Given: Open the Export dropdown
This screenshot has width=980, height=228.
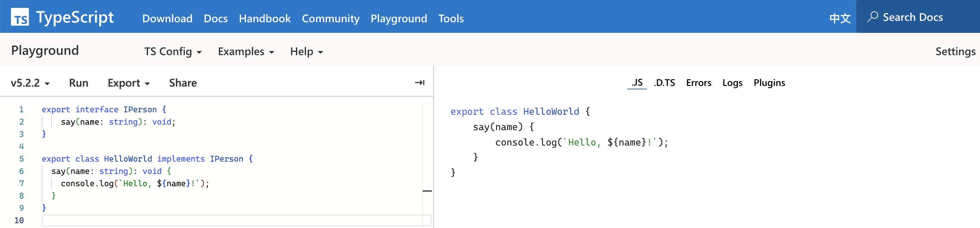Looking at the screenshot, I should click(x=128, y=83).
